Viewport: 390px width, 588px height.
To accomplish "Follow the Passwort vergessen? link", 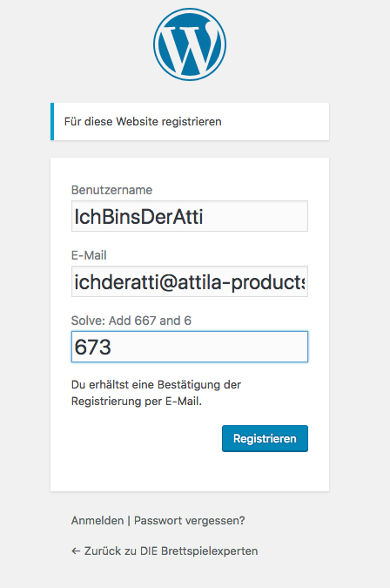I will click(x=189, y=521).
